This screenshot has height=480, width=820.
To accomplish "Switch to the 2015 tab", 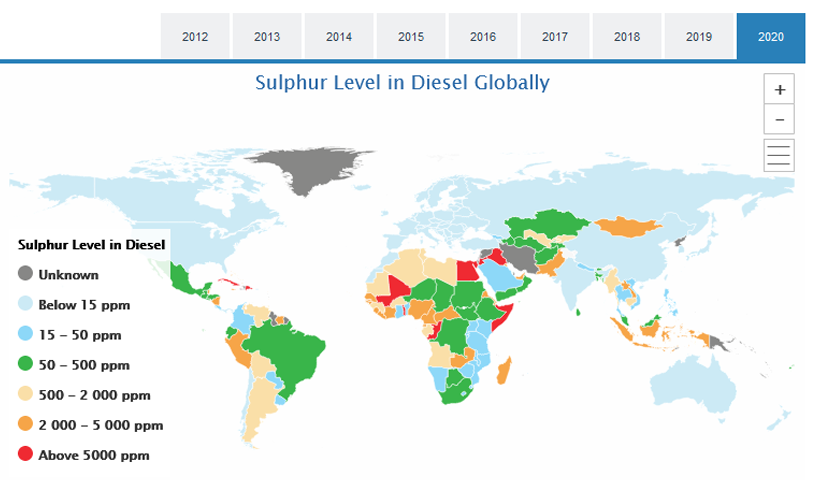I will pyautogui.click(x=411, y=36).
